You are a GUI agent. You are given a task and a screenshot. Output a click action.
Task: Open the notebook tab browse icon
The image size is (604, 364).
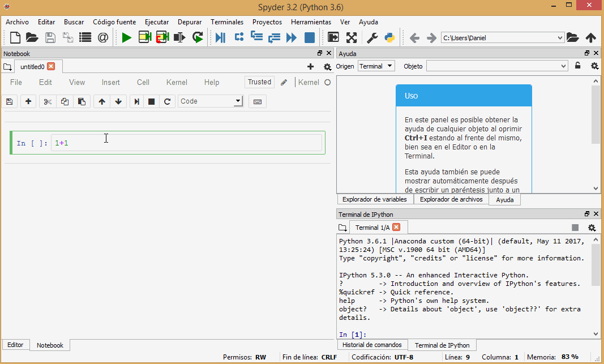pyautogui.click(x=7, y=67)
